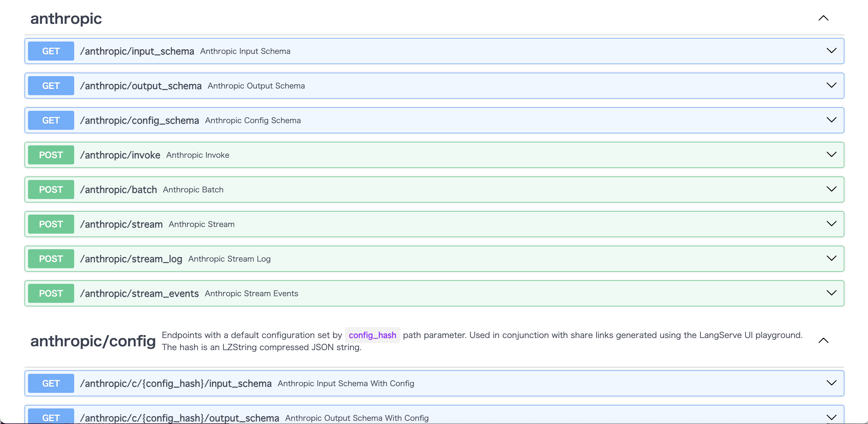Expand /anthropic/c/{config_hash}/input_schema row chevron
Screen dimensions: 868x424
tap(831, 383)
